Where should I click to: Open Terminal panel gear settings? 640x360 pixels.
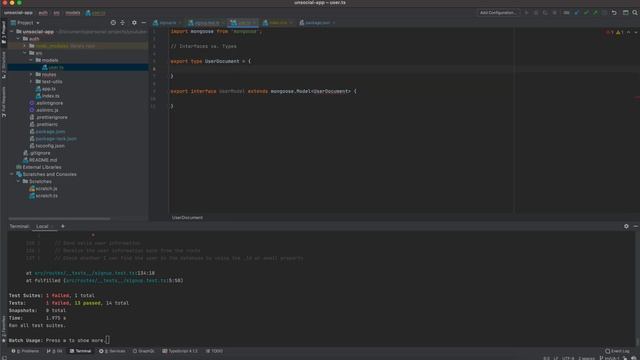pyautogui.click(x=626, y=226)
